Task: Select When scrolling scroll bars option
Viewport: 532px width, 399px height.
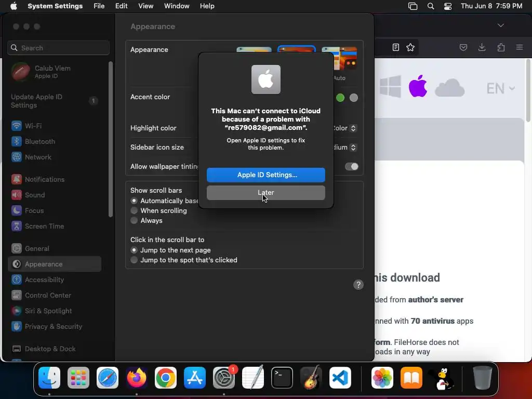Action: (x=134, y=211)
